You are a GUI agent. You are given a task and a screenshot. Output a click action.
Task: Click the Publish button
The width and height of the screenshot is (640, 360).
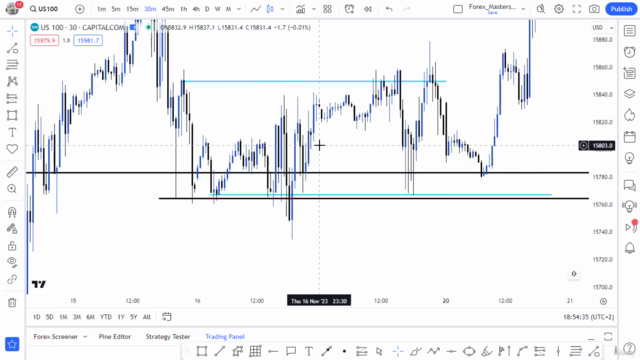(621, 9)
